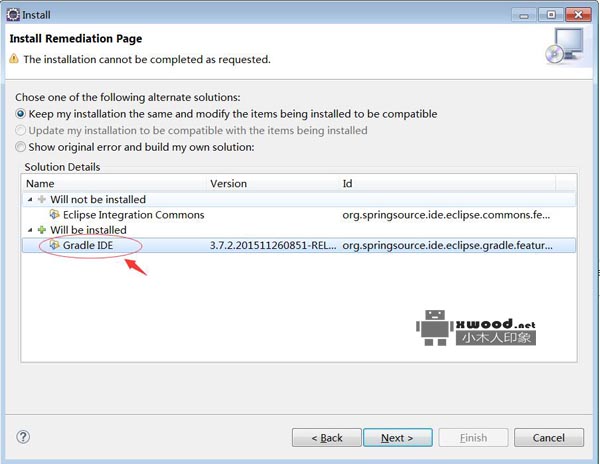
Task: Maximize the Install window
Action: pos(551,15)
